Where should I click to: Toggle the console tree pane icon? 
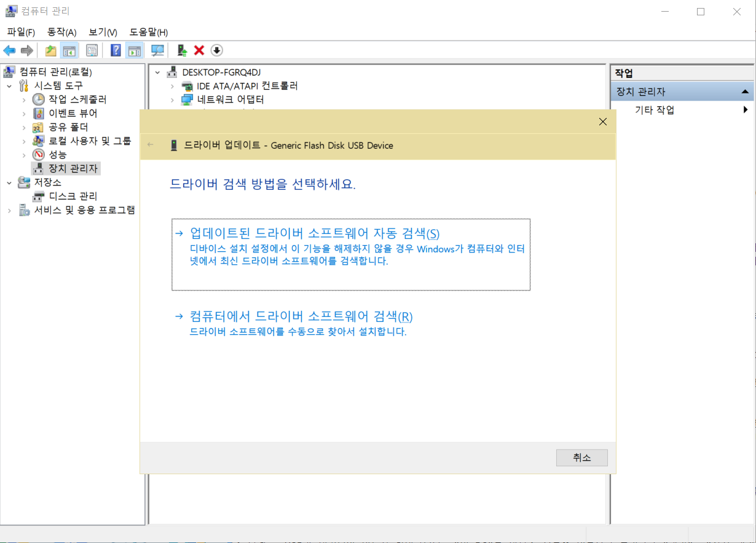pyautogui.click(x=69, y=50)
